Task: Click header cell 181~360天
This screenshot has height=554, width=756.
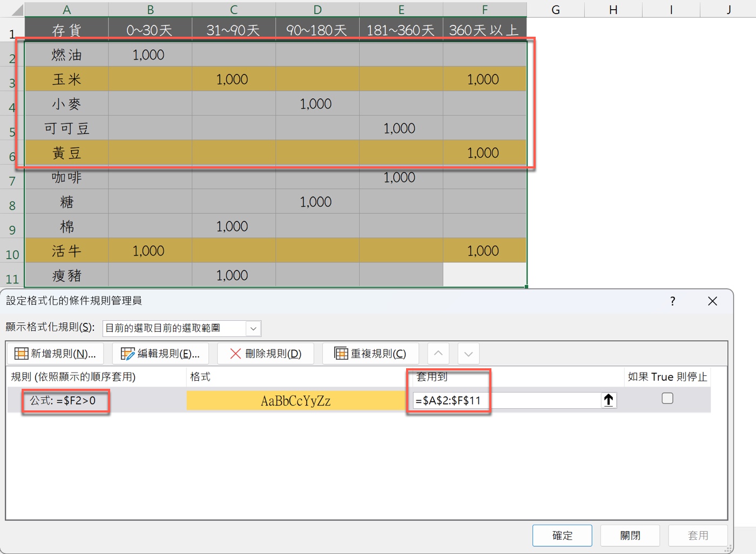Action: (401, 30)
